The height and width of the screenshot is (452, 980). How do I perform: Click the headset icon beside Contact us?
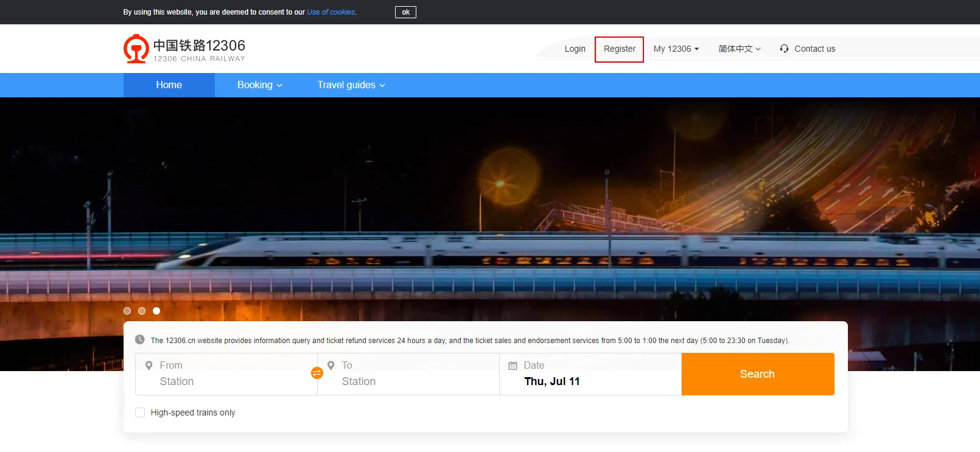(784, 49)
